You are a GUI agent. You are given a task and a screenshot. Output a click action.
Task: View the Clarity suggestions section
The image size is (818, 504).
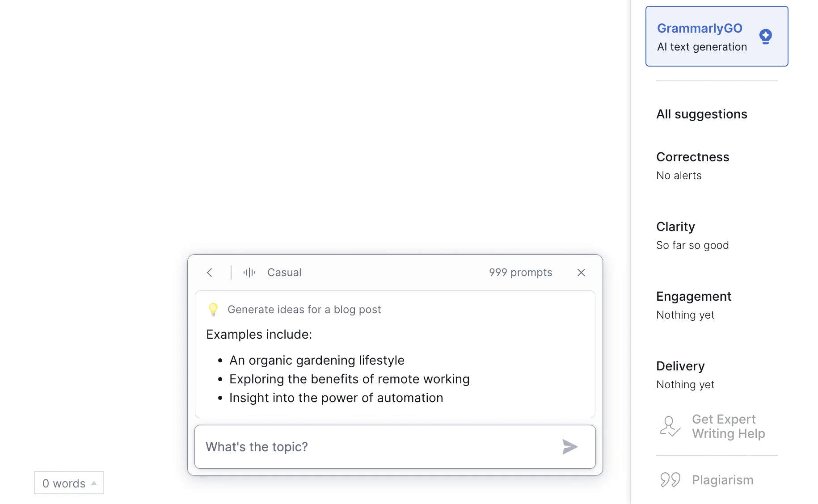[x=675, y=227]
